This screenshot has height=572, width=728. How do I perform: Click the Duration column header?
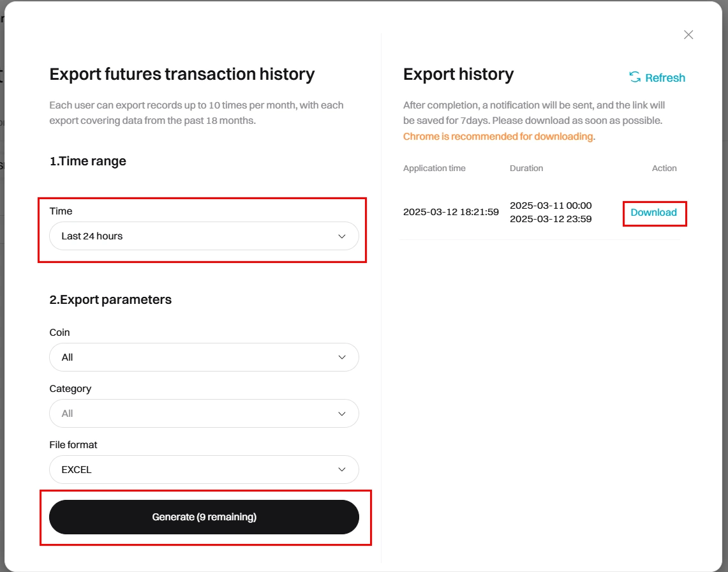click(x=526, y=169)
